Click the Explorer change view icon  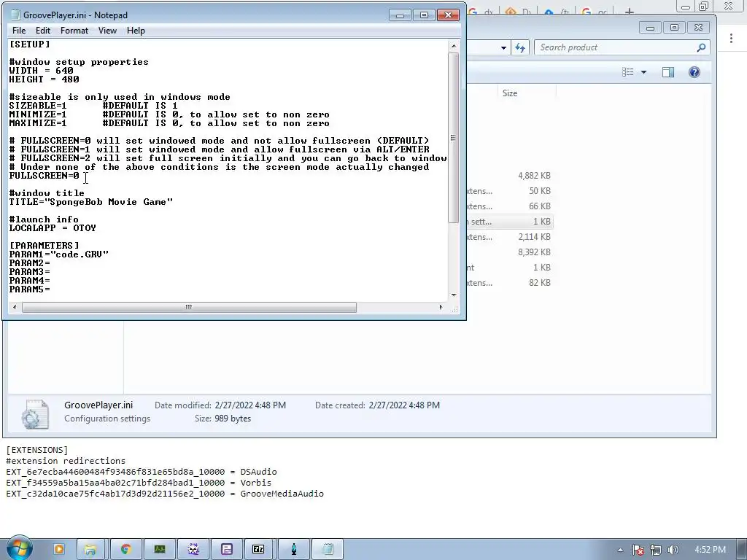tap(628, 72)
